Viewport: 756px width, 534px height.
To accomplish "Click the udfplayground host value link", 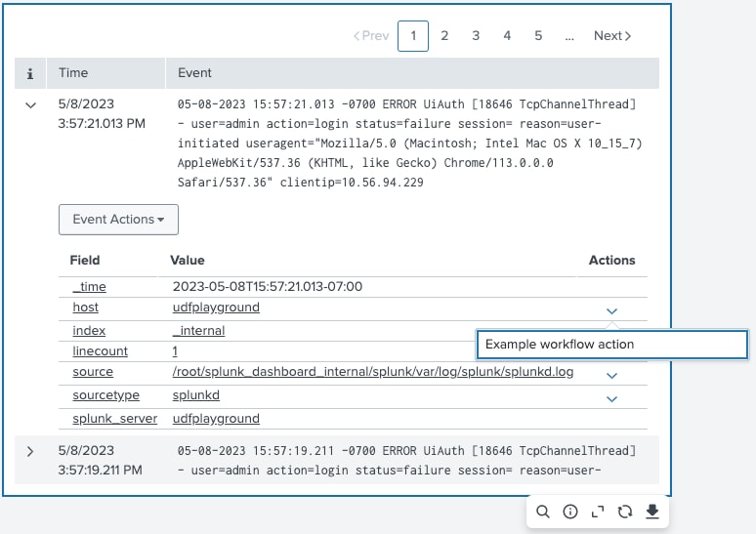I will tap(216, 308).
